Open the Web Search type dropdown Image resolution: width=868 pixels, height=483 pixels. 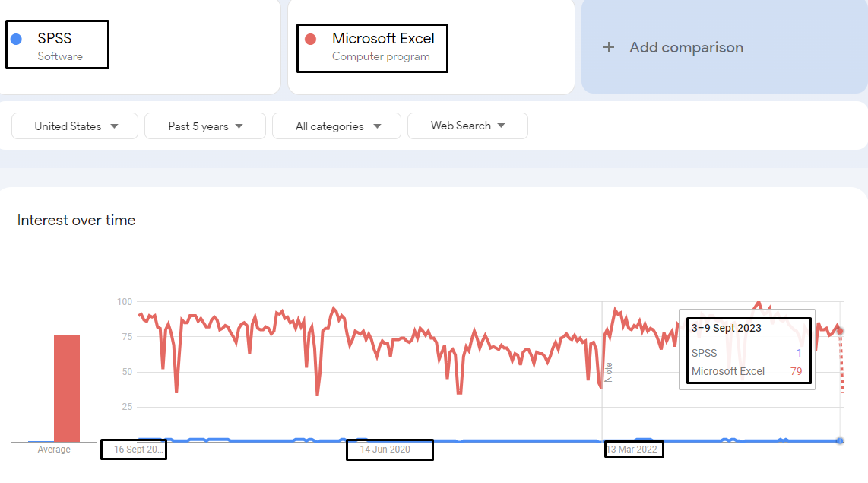point(467,126)
